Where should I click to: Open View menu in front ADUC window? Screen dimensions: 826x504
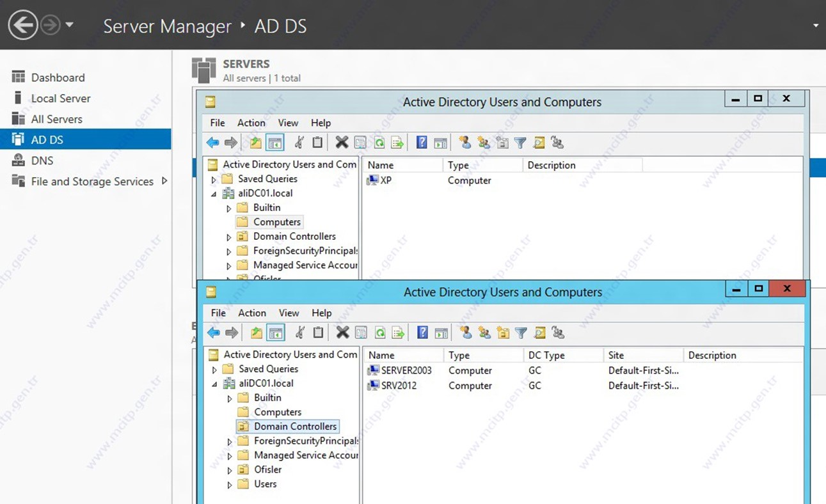coord(289,313)
